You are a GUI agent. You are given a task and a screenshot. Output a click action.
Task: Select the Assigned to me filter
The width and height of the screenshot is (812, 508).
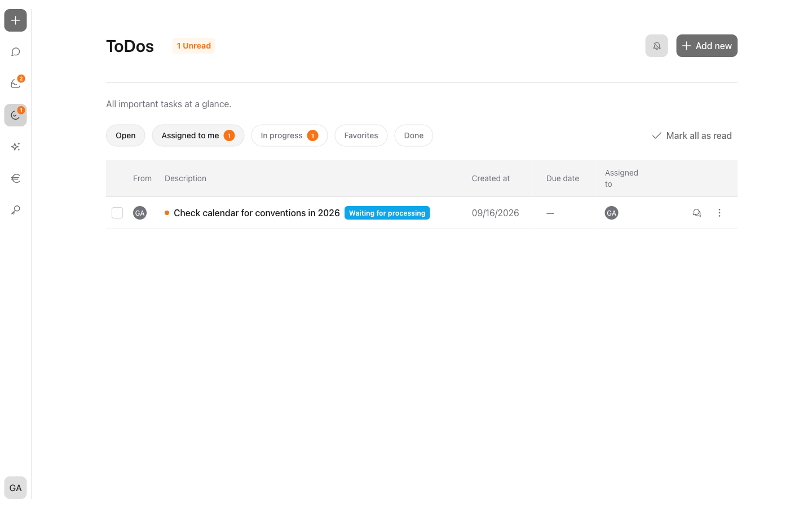(x=198, y=135)
